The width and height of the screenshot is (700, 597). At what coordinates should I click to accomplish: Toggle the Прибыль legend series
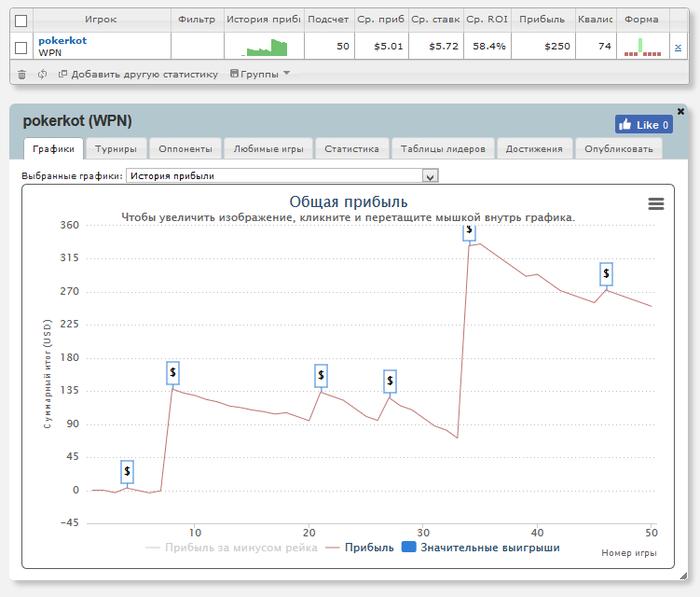(360, 547)
